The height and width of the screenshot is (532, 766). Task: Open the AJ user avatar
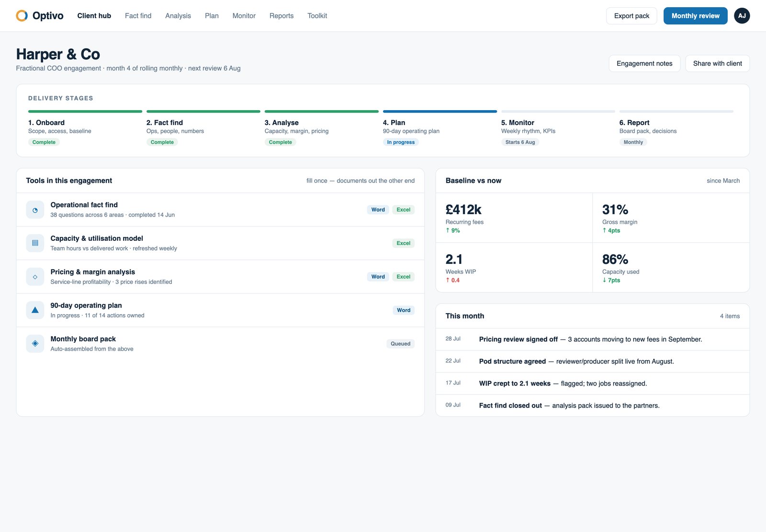point(742,16)
